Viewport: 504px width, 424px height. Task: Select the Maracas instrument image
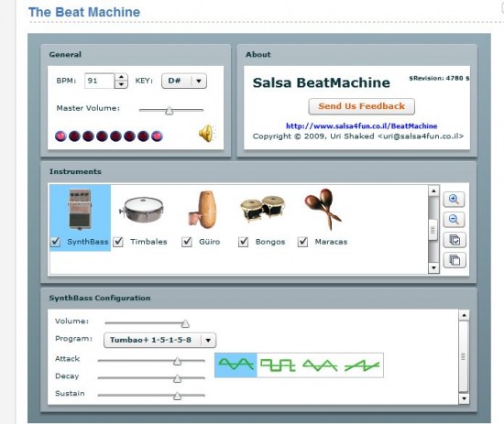tap(323, 209)
